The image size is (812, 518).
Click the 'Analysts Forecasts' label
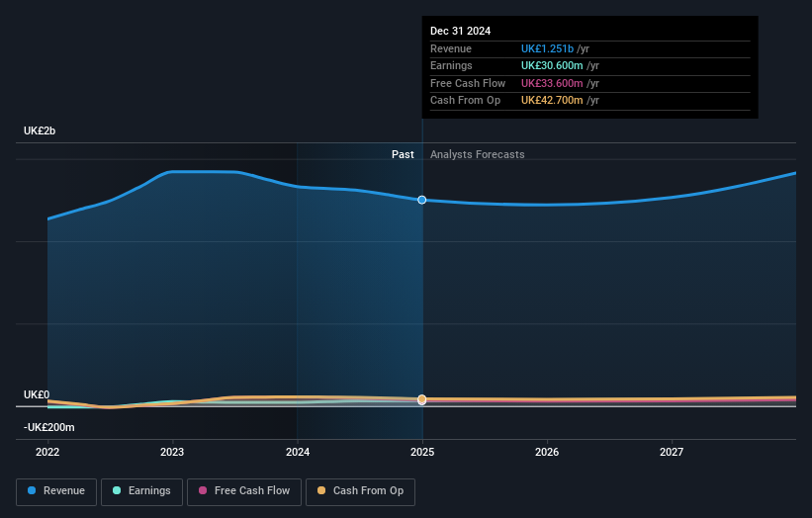click(478, 155)
